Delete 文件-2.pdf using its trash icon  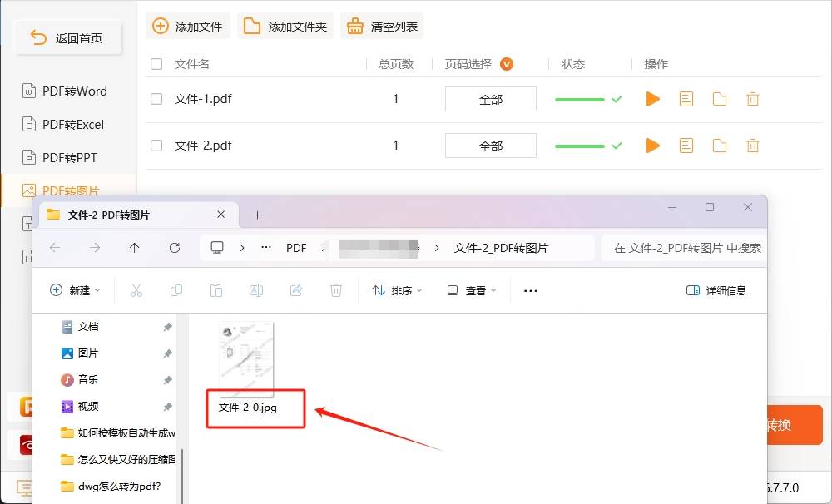click(752, 145)
